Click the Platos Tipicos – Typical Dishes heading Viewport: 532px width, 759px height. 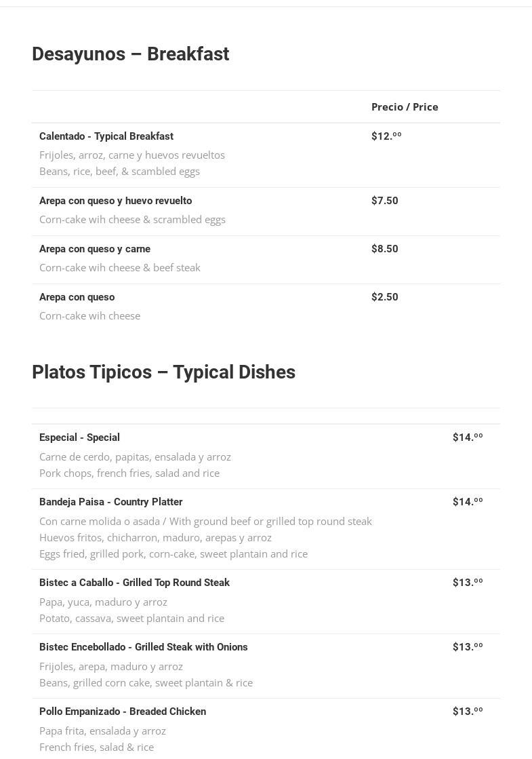pyautogui.click(x=163, y=372)
